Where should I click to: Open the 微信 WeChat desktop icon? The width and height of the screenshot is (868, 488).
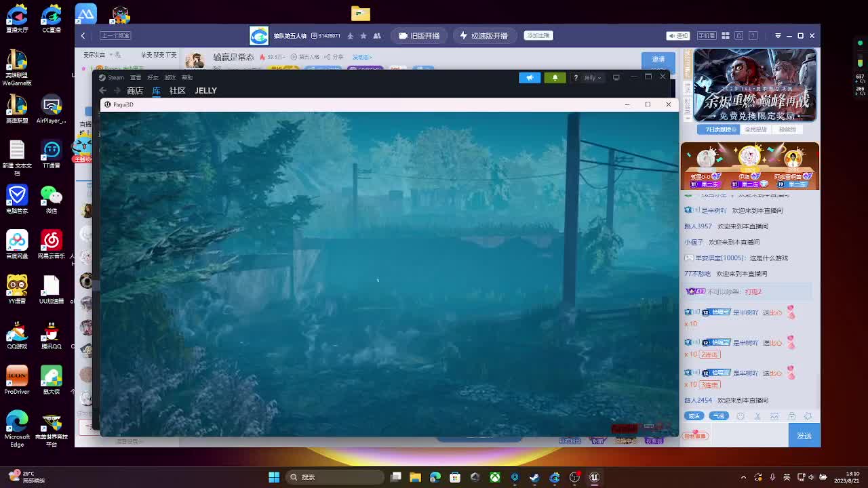[x=51, y=199]
